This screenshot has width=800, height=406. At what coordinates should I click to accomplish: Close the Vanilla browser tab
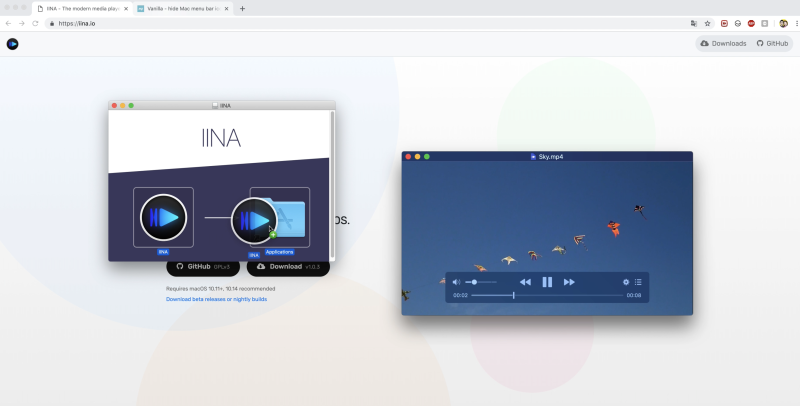click(227, 9)
